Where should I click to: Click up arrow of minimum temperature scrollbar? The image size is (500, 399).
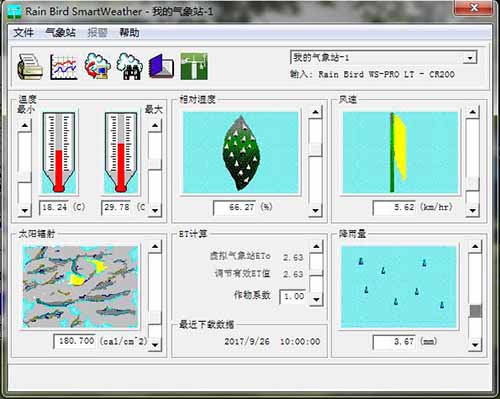click(25, 126)
